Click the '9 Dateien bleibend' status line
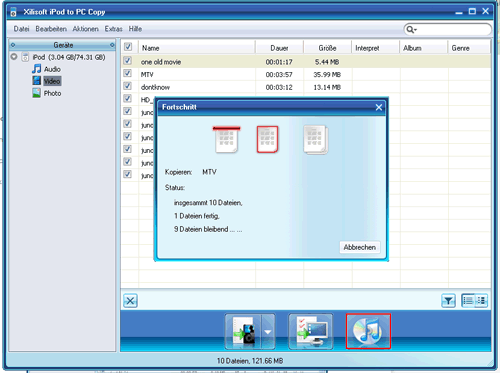 pos(208,229)
